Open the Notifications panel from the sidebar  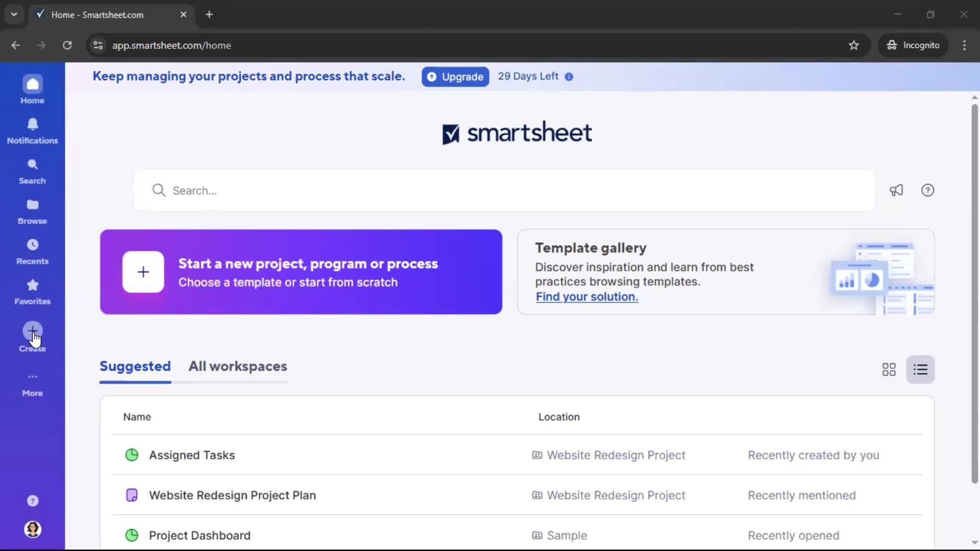32,130
